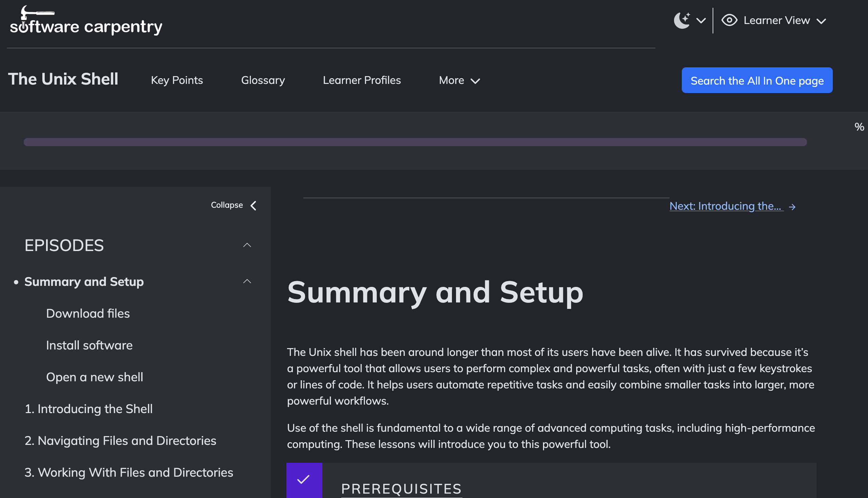Select Learner Profiles
868x498 pixels.
coord(362,80)
